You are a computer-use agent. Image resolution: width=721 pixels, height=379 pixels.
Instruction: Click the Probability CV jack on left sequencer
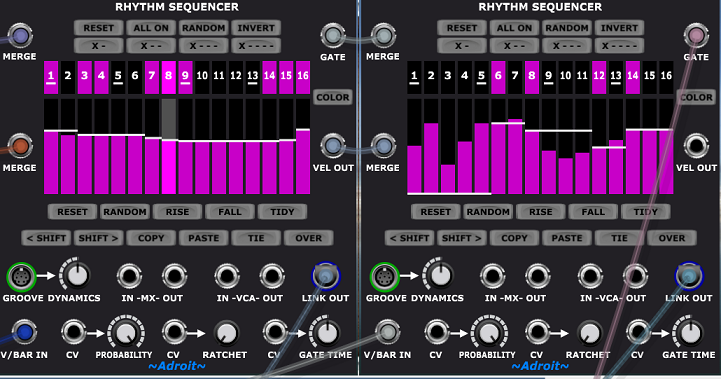tap(74, 332)
